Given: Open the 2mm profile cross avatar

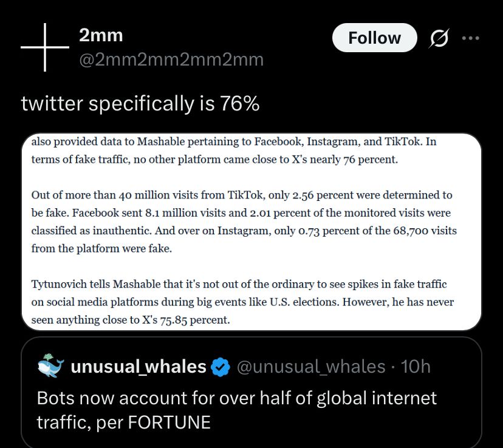Looking at the screenshot, I should [45, 47].
